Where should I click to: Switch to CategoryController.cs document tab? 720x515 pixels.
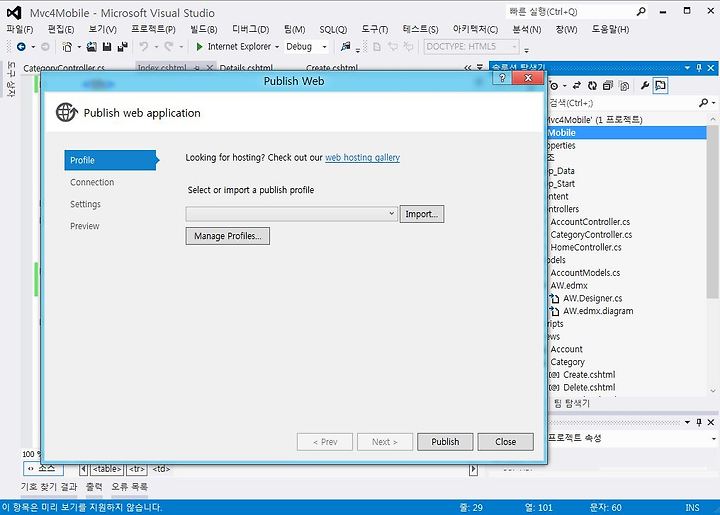tap(64, 68)
